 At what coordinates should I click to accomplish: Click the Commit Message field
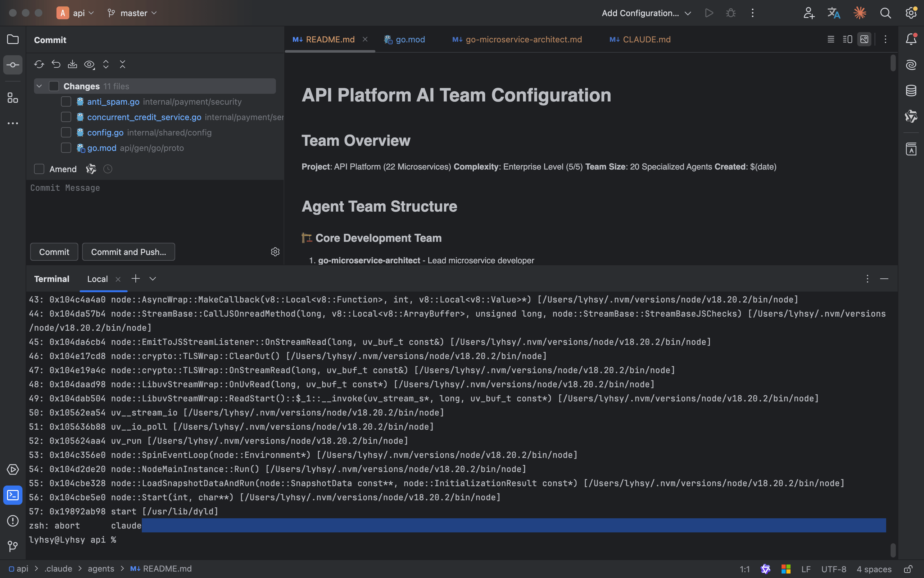coord(155,208)
